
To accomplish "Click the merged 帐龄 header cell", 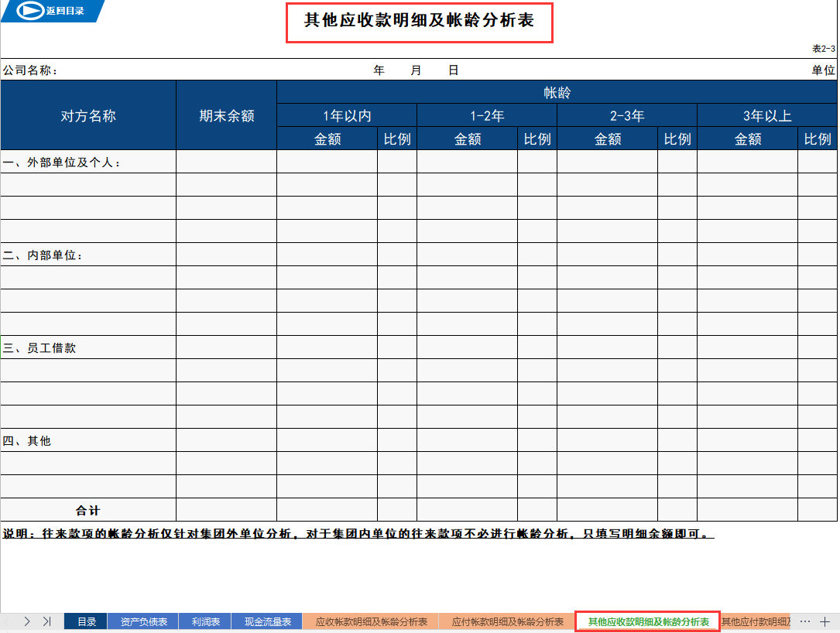I will coord(557,92).
